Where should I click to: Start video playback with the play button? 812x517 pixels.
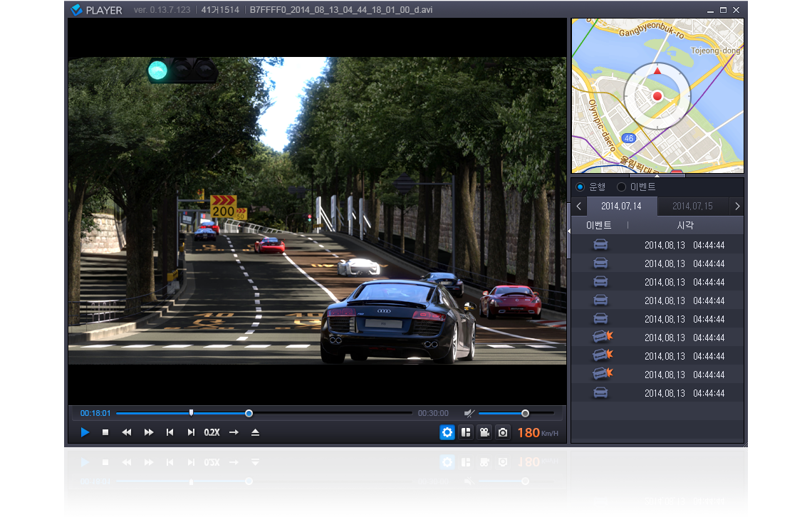(85, 432)
